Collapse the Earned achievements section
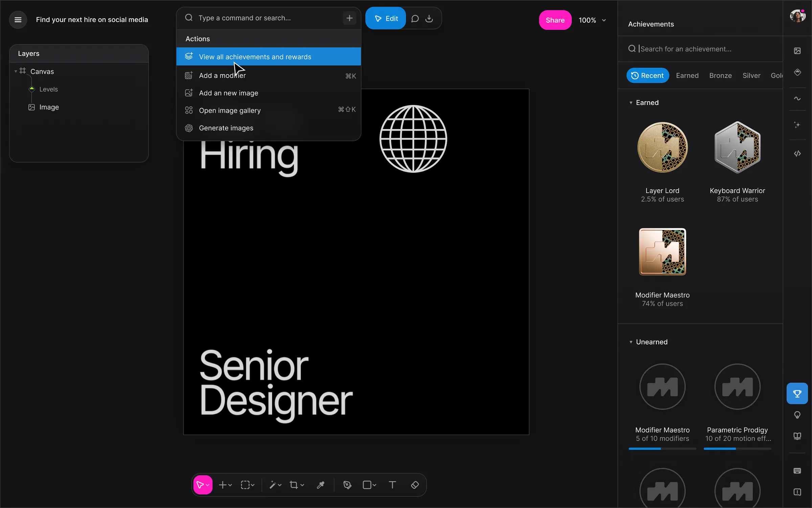Viewport: 812px width, 508px height. point(631,103)
